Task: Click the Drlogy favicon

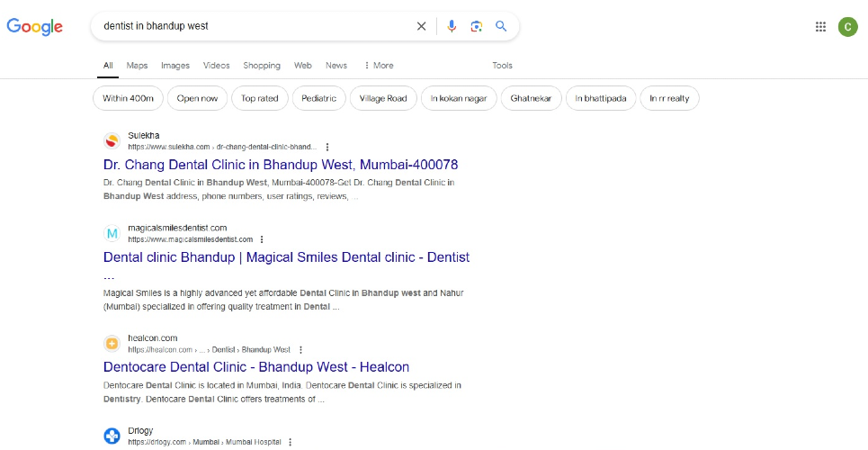Action: (112, 436)
